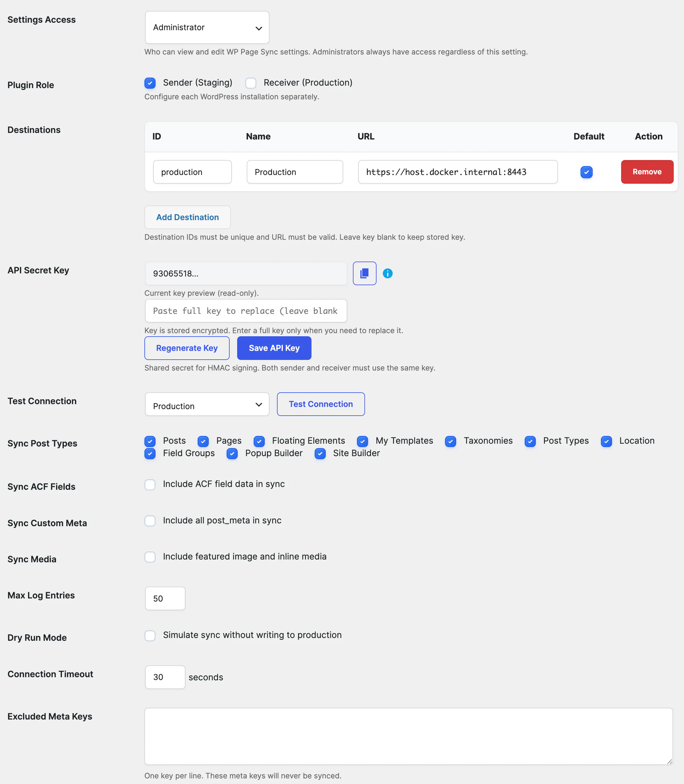
Task: Focus the Max Log Entries number field
Action: tap(165, 598)
